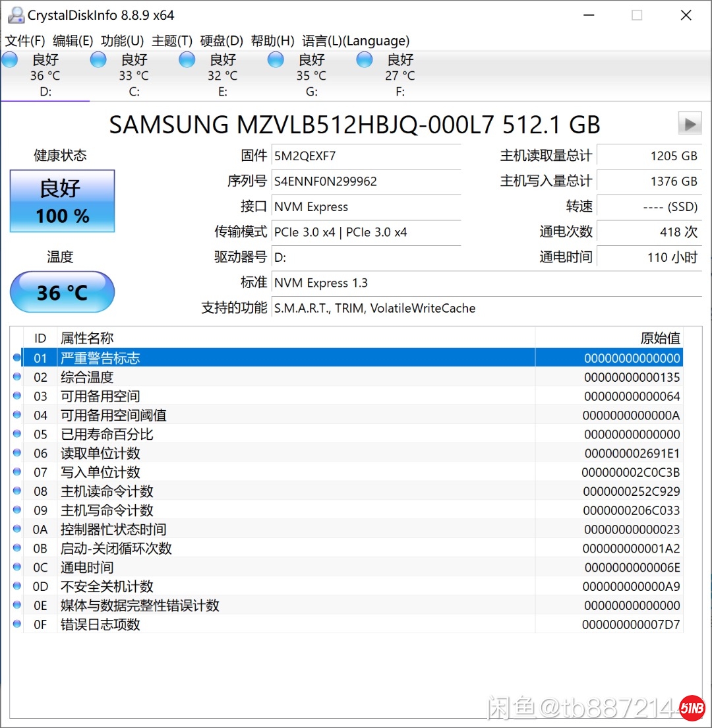Select attribute row 02 综合温度
The image size is (712, 728).
(346, 377)
